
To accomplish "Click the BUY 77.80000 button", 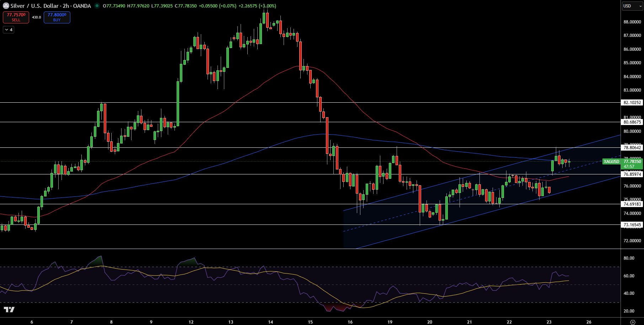I will pyautogui.click(x=57, y=17).
